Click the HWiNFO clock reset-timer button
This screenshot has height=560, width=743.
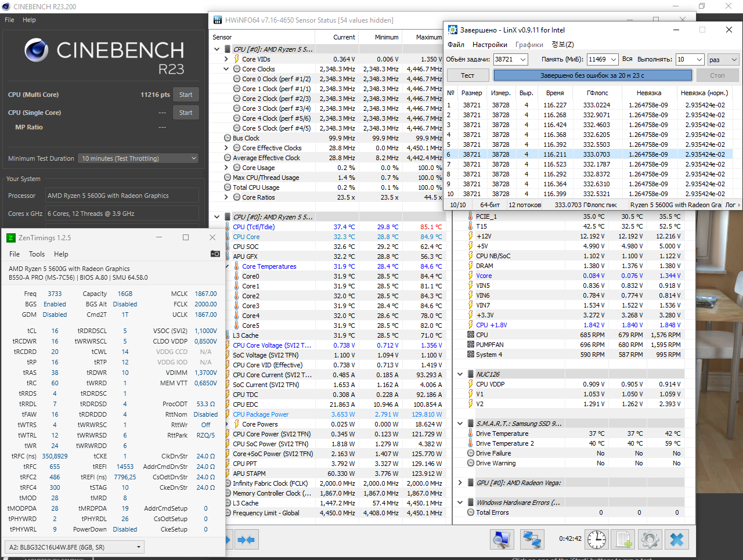[597, 539]
